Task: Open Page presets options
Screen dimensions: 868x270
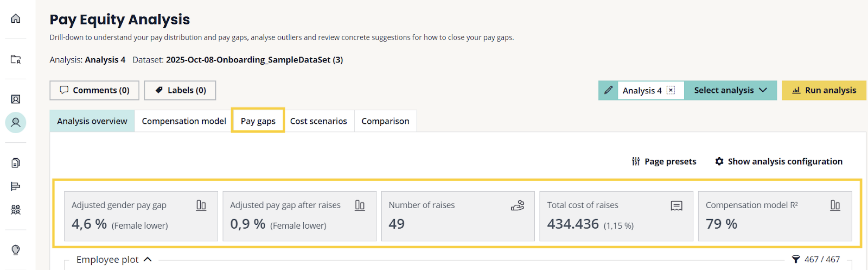Action: pos(664,162)
